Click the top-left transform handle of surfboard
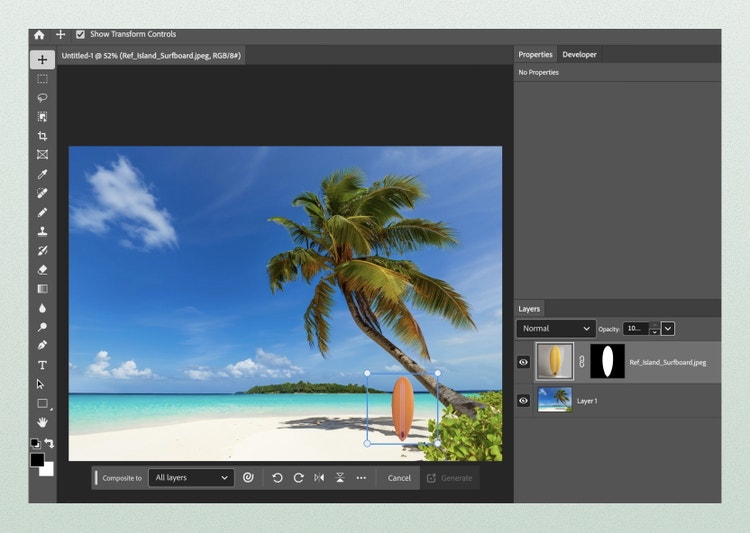 tap(367, 373)
